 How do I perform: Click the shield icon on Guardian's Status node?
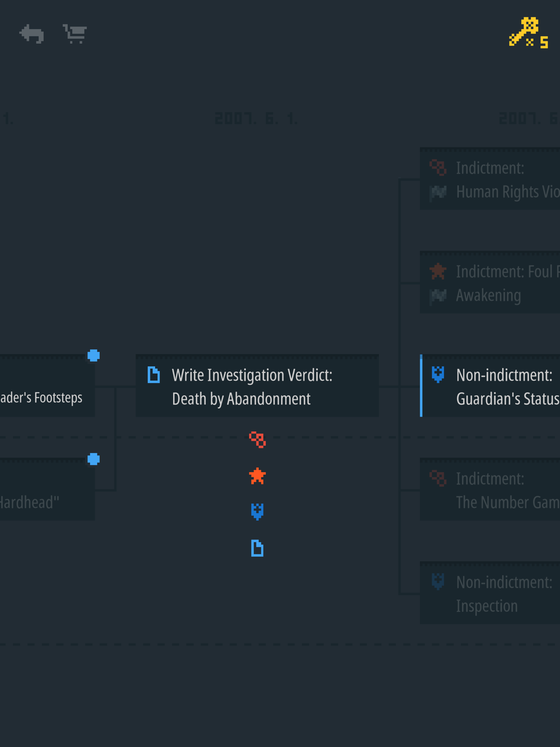[438, 374]
